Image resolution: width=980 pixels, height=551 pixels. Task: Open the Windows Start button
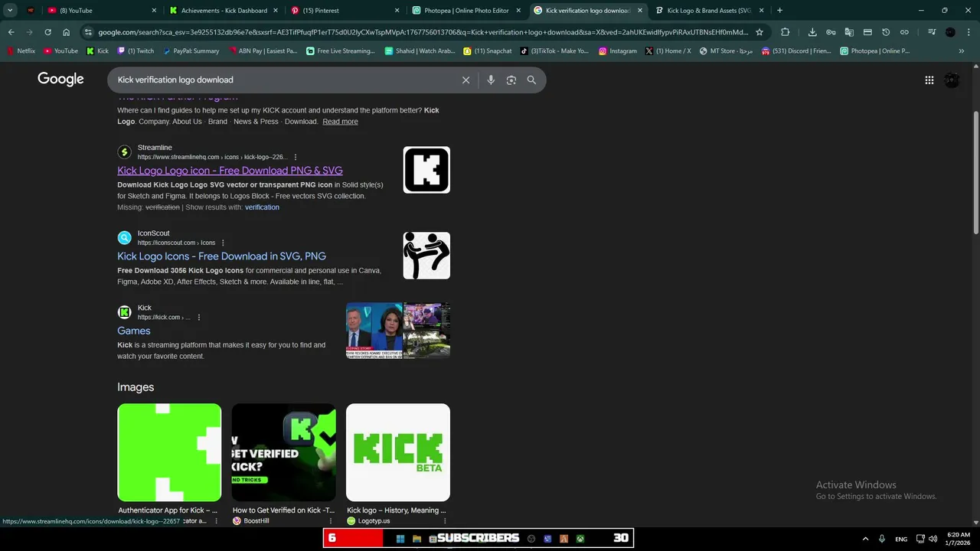coord(400,539)
